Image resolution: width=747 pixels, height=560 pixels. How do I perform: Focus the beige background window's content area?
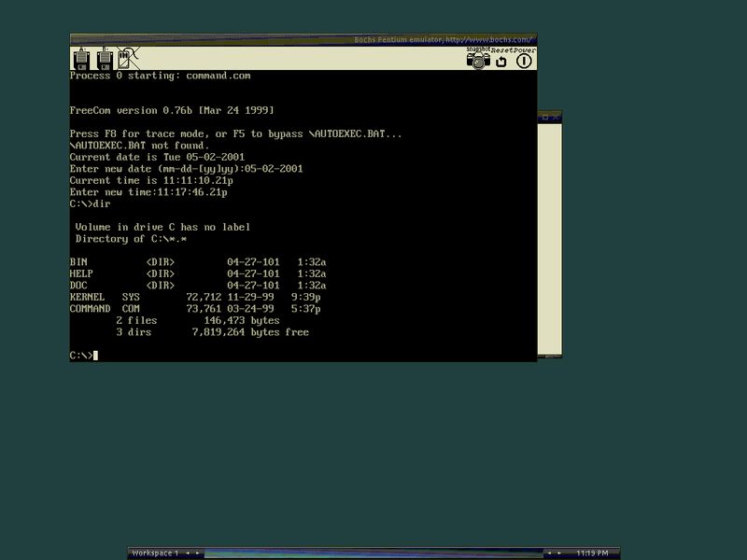(550, 238)
